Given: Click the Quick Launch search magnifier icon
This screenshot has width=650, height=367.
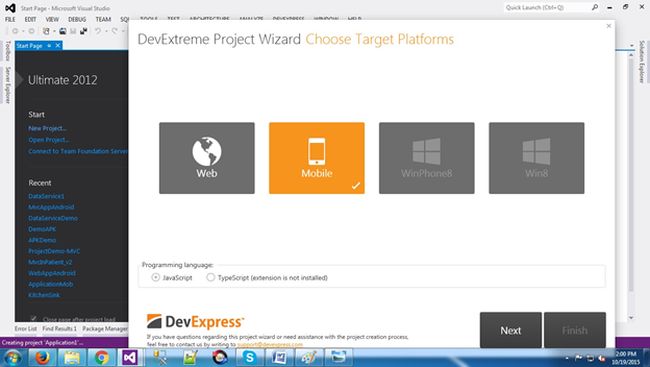Looking at the screenshot, I should [595, 7].
